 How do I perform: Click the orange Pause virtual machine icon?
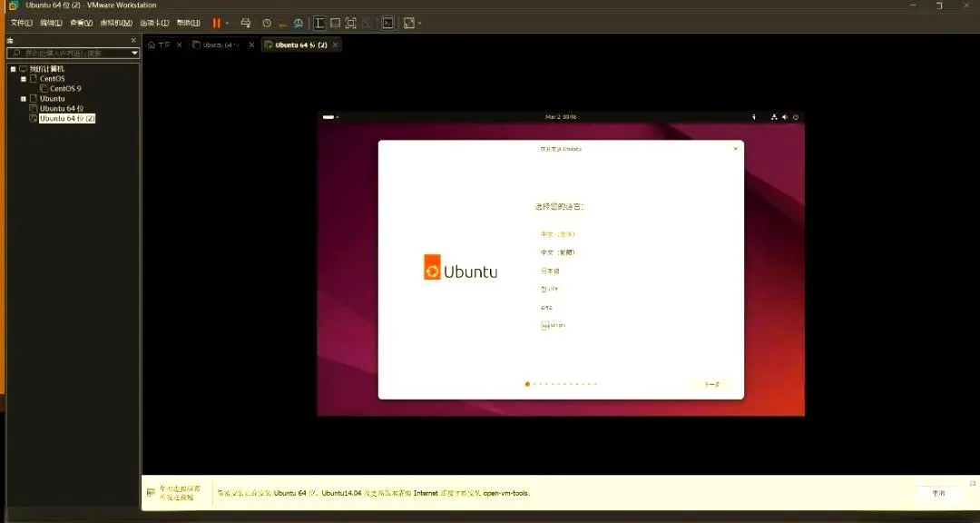coord(216,23)
